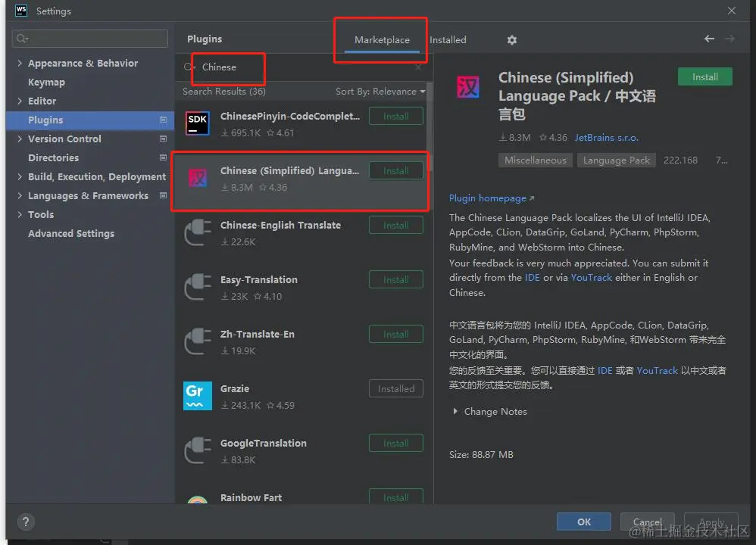Switch to the Marketplace tab
The image size is (756, 545).
pyautogui.click(x=382, y=40)
